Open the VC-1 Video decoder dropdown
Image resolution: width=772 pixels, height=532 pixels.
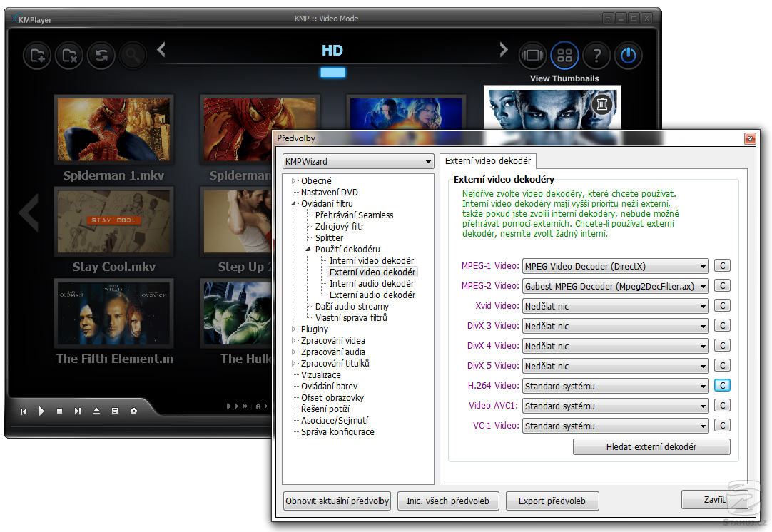tap(616, 426)
